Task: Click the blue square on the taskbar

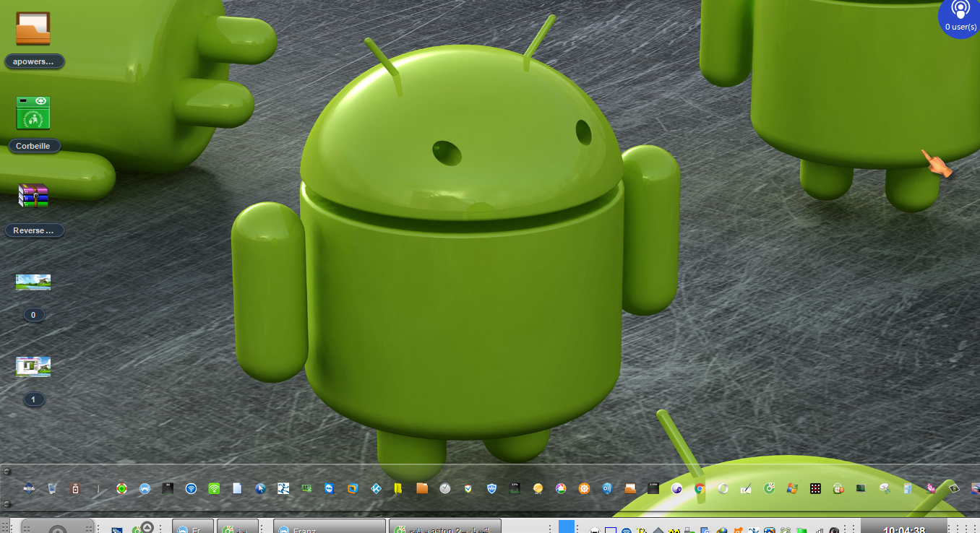Action: click(x=567, y=526)
